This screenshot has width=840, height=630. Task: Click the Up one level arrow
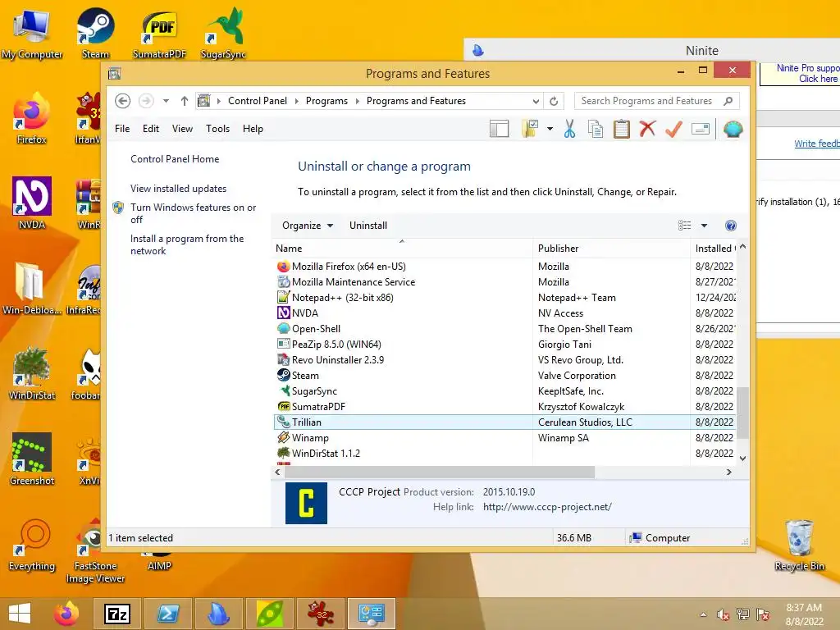tap(185, 101)
